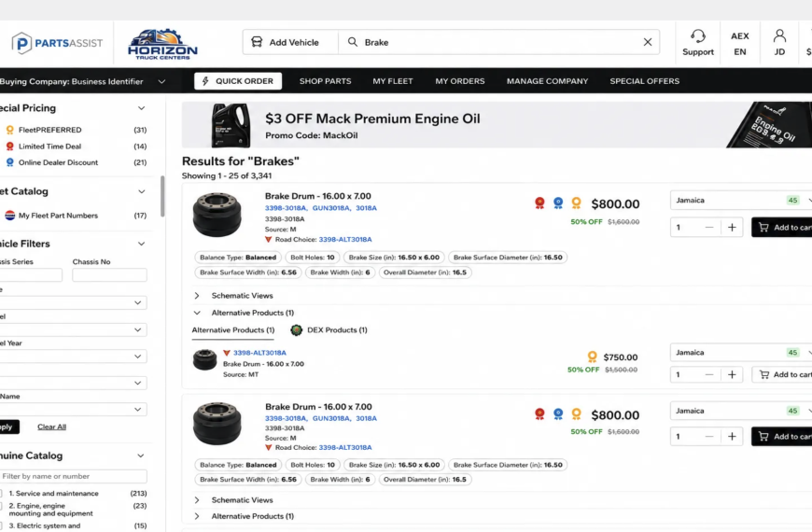This screenshot has height=532, width=812.
Task: Click the PartsAssist logo
Action: point(57,43)
